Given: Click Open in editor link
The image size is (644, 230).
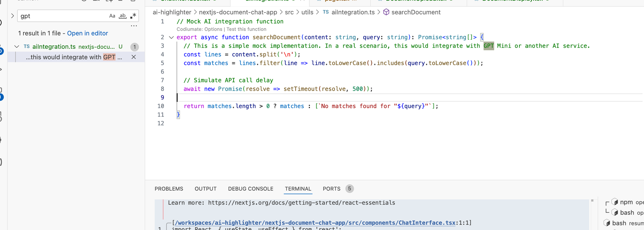Looking at the screenshot, I should [x=88, y=33].
